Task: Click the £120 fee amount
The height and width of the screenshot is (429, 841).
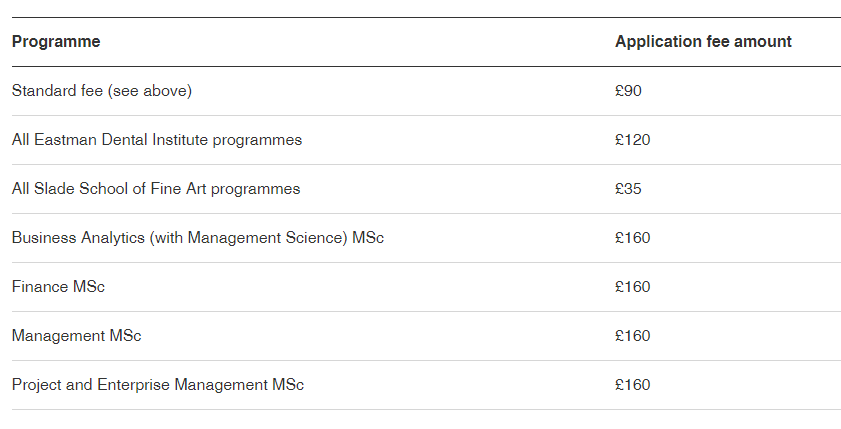Action: pos(632,140)
